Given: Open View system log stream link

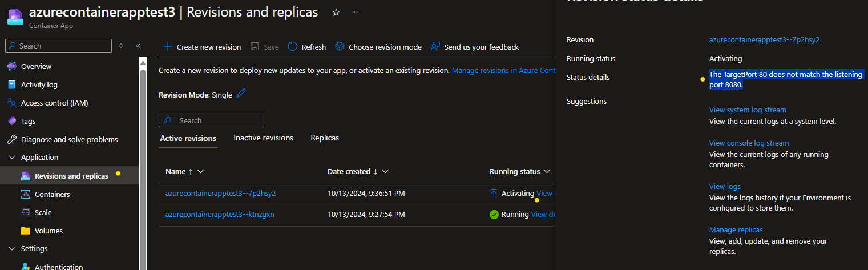Looking at the screenshot, I should click(x=748, y=110).
